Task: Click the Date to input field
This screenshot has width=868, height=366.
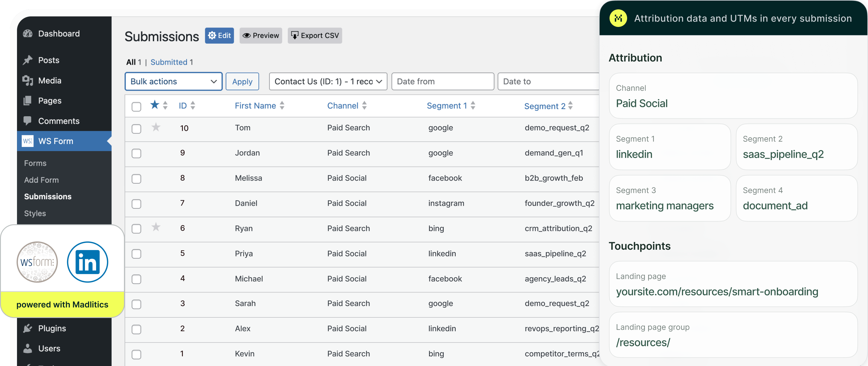Action: (x=549, y=81)
